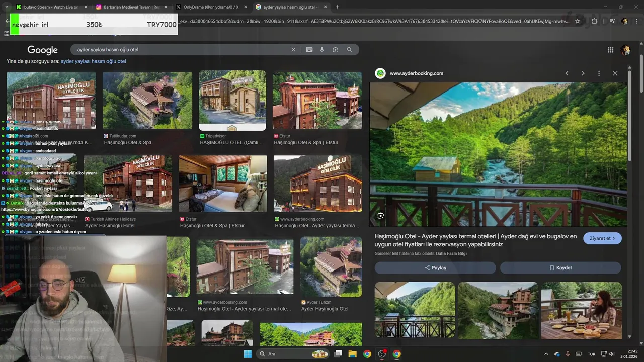The width and height of the screenshot is (644, 362).
Task: Switch TUR keyboard language indicator
Action: click(592, 354)
